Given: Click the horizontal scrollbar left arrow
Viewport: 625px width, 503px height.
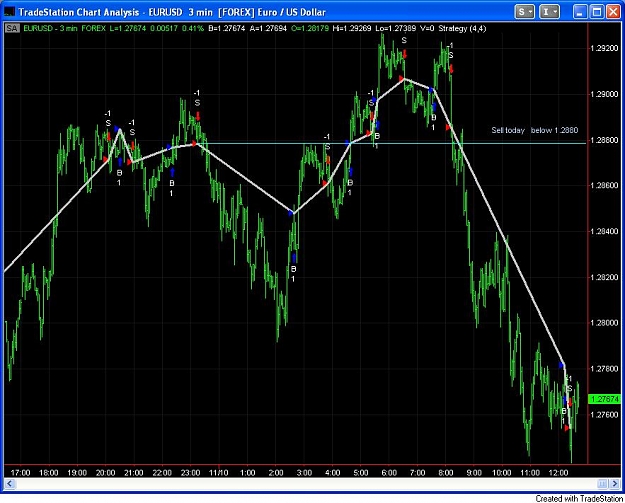Looking at the screenshot, I should (x=10, y=484).
